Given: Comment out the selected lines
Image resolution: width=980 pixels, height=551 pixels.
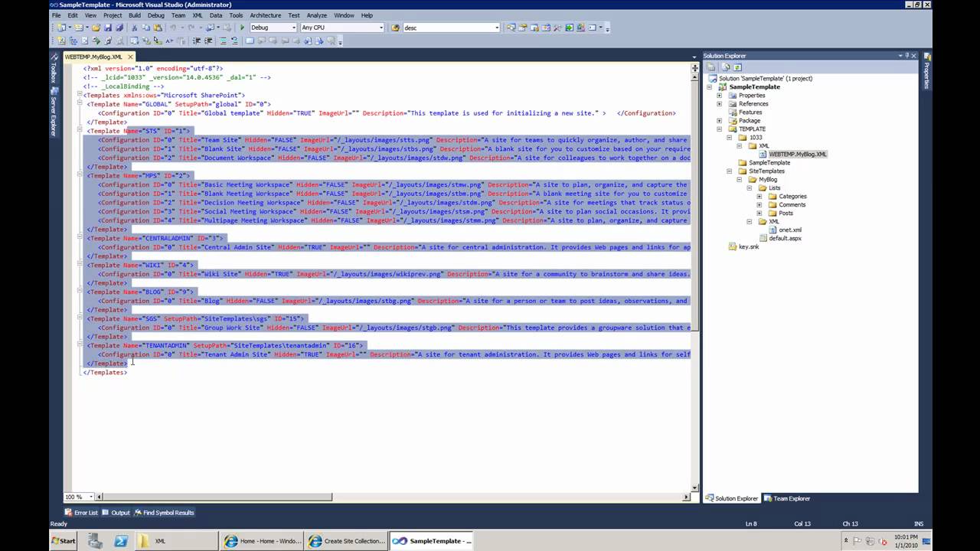Looking at the screenshot, I should point(223,41).
